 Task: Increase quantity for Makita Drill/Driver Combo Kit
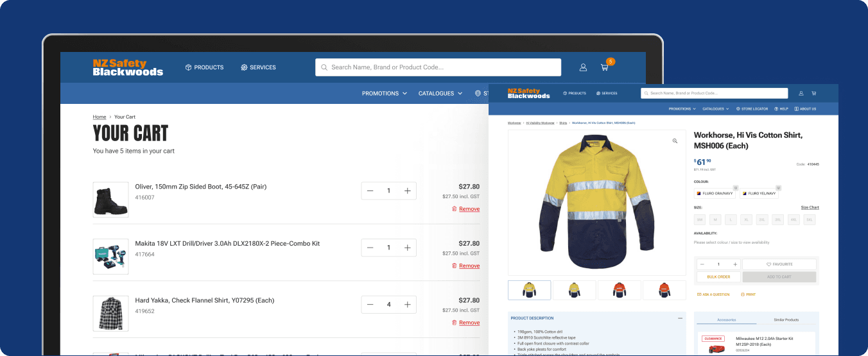tap(407, 248)
